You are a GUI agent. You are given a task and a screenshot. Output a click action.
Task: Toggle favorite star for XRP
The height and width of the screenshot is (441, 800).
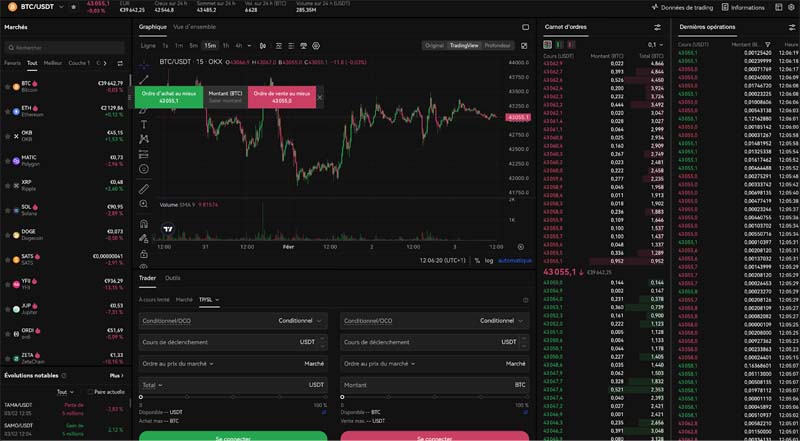click(8, 185)
